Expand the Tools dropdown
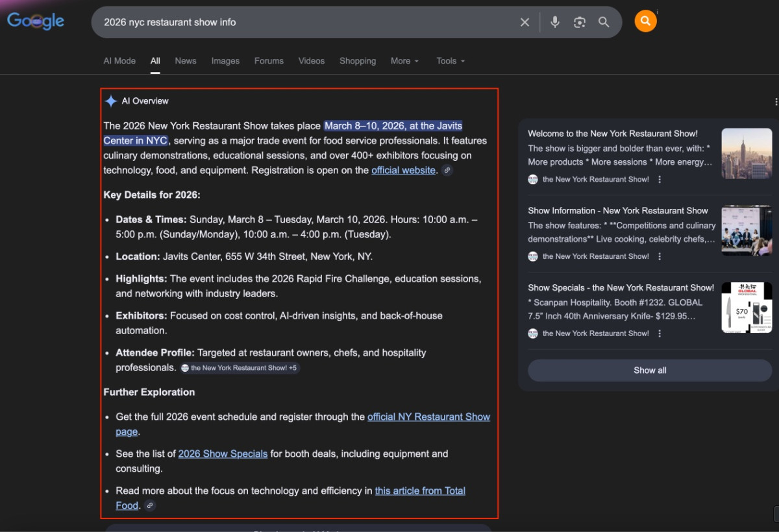Screen dimensions: 779x532 point(451,61)
